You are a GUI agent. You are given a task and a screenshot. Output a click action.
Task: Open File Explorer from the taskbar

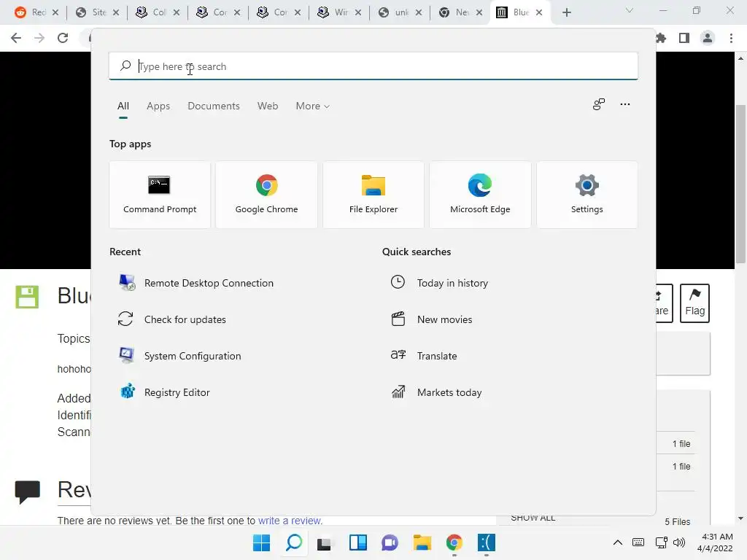coord(422,542)
